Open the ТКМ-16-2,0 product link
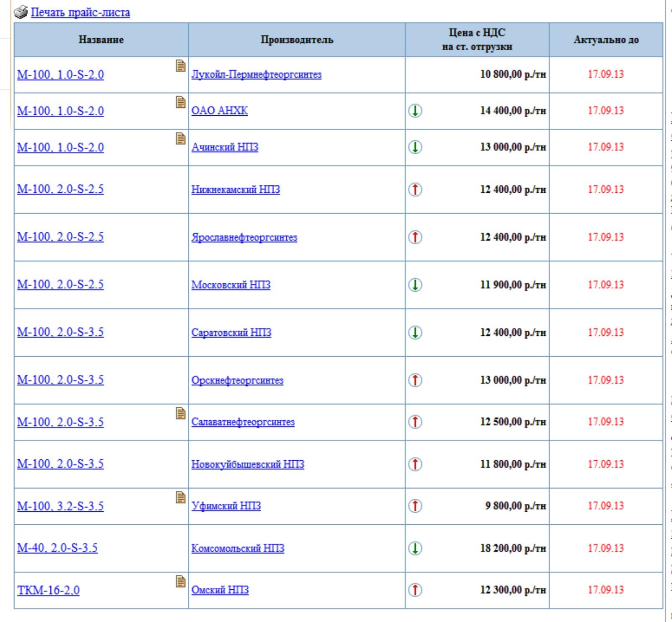The image size is (672, 622). click(48, 590)
